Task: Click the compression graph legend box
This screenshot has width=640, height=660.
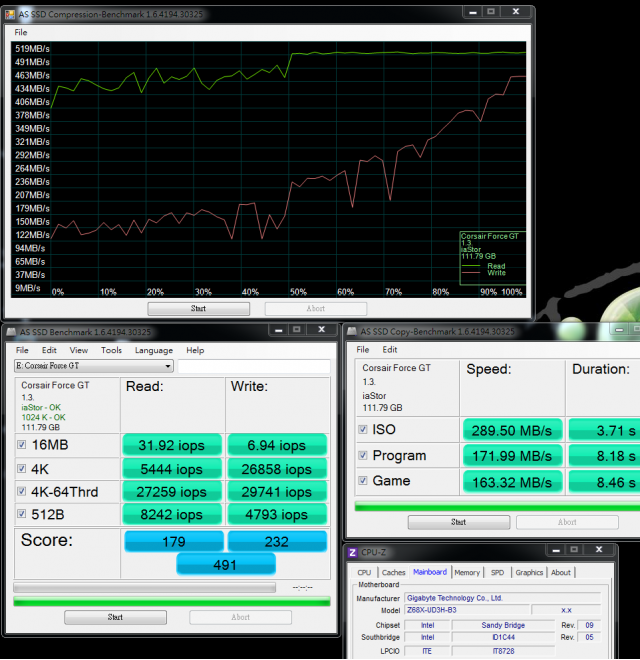Action: 492,258
